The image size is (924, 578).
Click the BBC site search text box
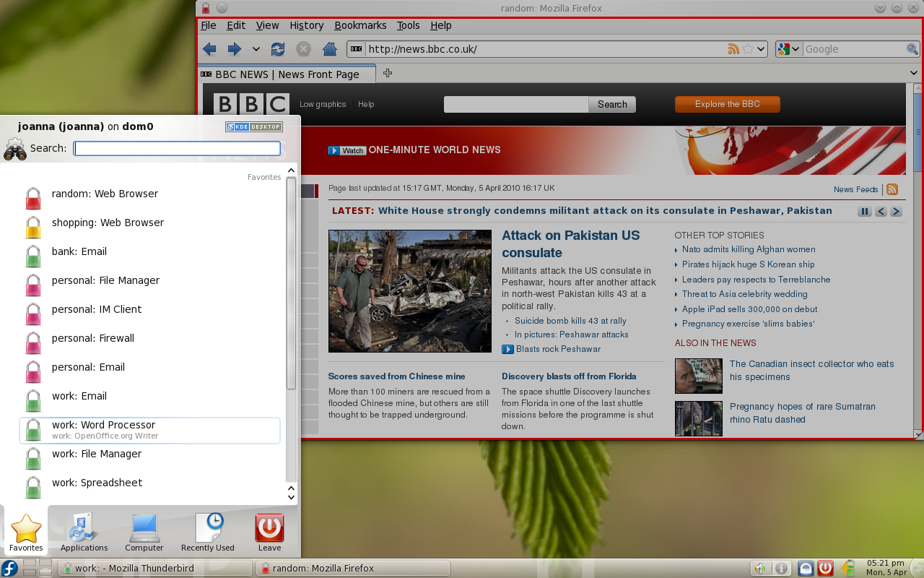point(516,104)
